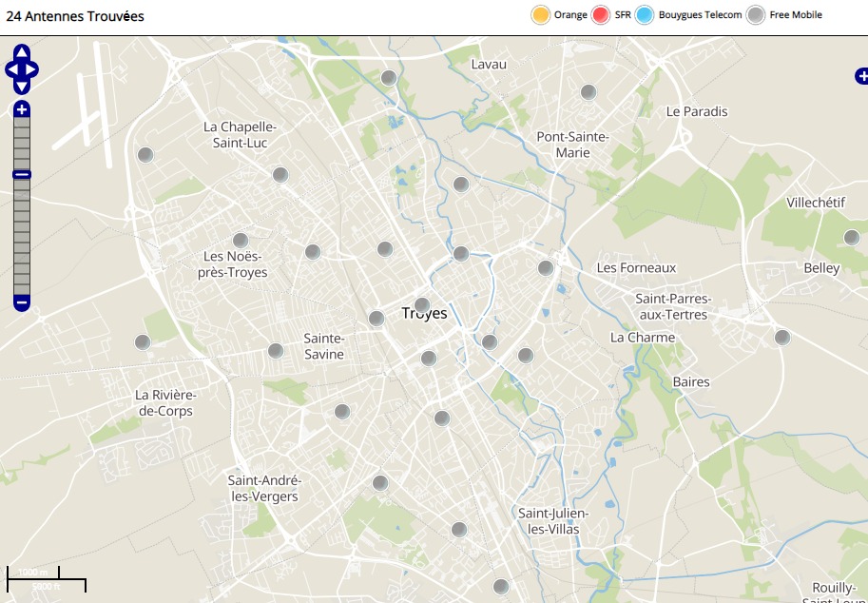Pan the map south with the down arrow
This screenshot has height=603, width=868.
tap(22, 87)
